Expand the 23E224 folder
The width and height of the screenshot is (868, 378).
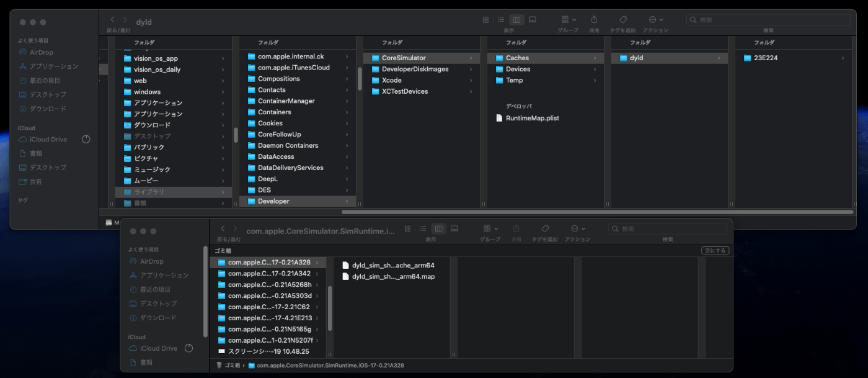tap(843, 58)
